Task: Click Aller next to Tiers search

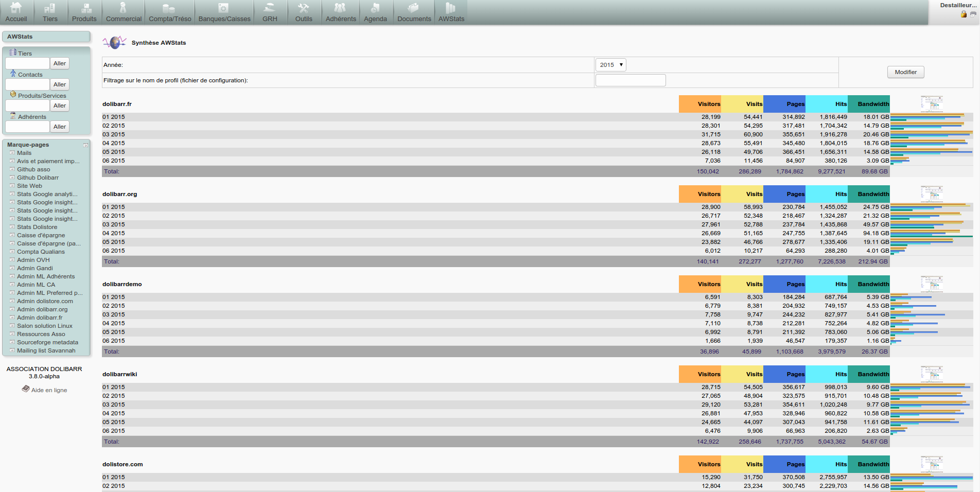Action: pos(60,63)
